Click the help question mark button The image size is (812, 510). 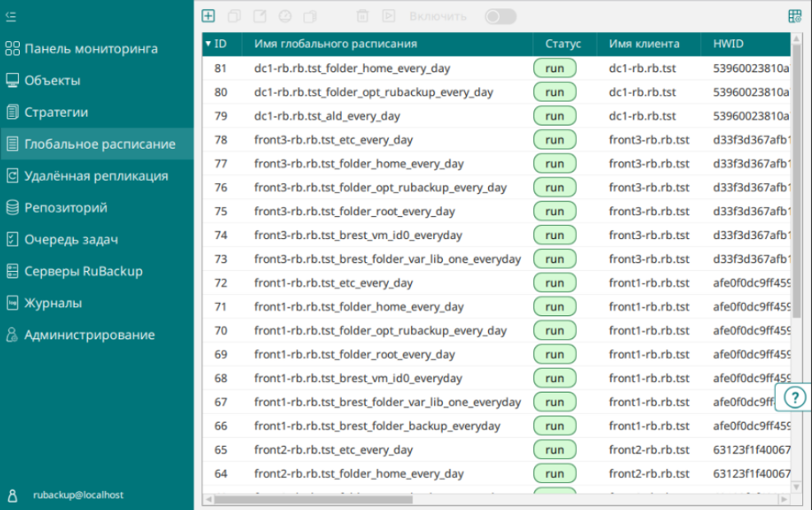(x=795, y=397)
